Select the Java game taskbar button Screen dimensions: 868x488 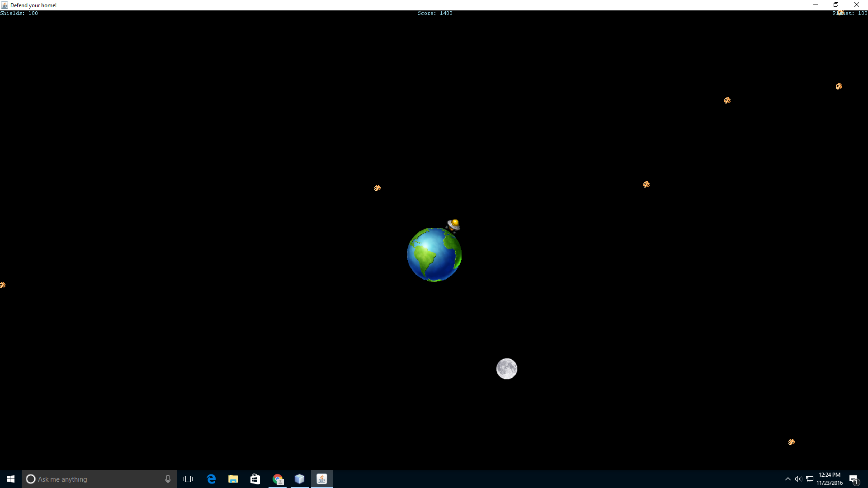point(321,479)
